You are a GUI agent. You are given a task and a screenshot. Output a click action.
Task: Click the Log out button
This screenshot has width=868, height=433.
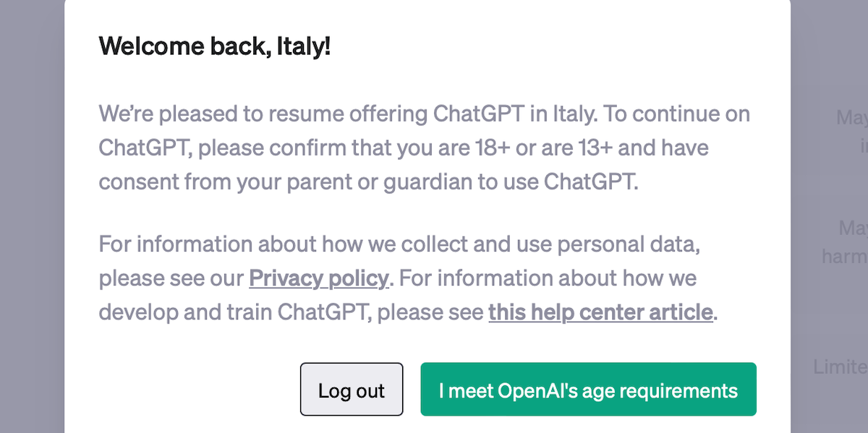(352, 390)
